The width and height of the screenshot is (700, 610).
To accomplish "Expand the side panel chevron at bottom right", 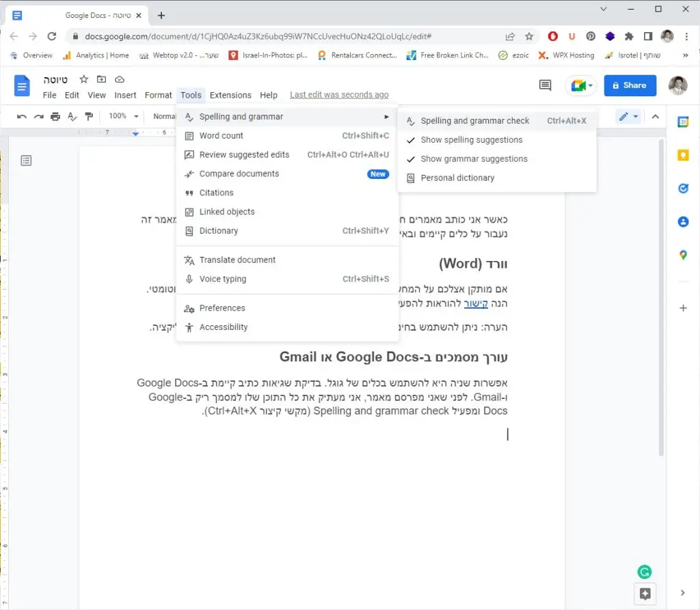I will (x=683, y=593).
